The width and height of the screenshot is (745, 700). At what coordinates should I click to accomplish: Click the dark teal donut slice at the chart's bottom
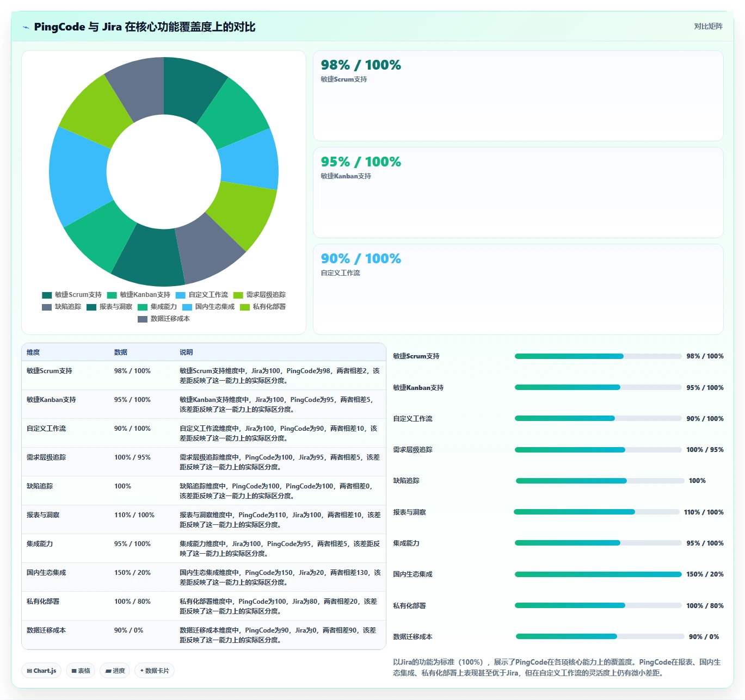pos(150,256)
